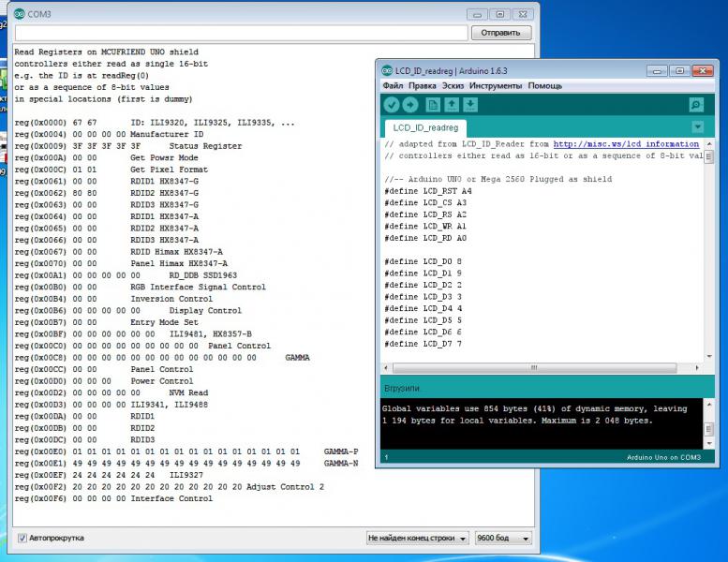Select the LCD_ID_readreg sketch tab
Viewport: 728px width, 562px height.
(425, 127)
